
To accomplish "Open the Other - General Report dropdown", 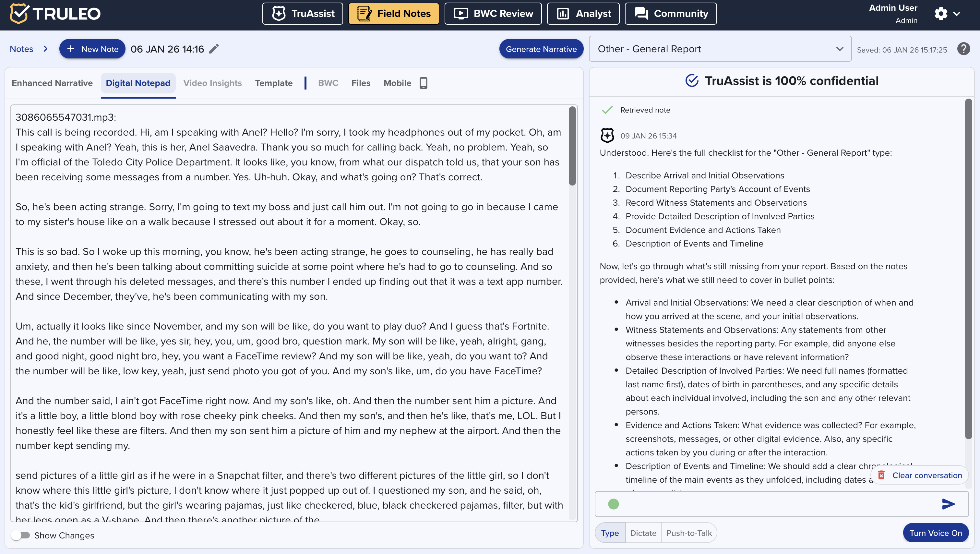I will 720,49.
